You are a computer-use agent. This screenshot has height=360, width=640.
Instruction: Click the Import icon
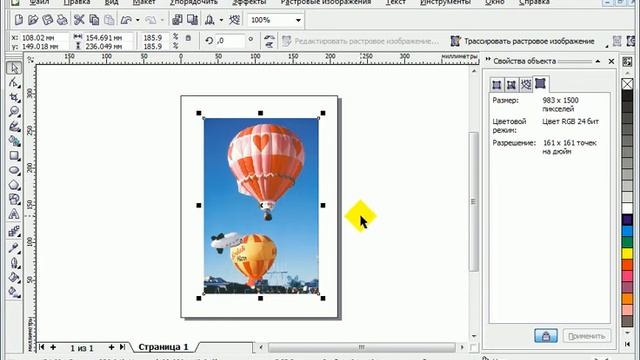pyautogui.click(x=177, y=20)
